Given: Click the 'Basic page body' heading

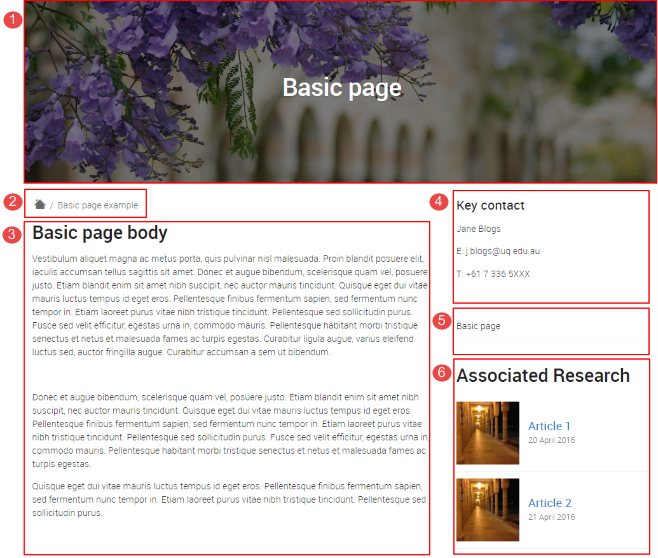Looking at the screenshot, I should (x=100, y=233).
